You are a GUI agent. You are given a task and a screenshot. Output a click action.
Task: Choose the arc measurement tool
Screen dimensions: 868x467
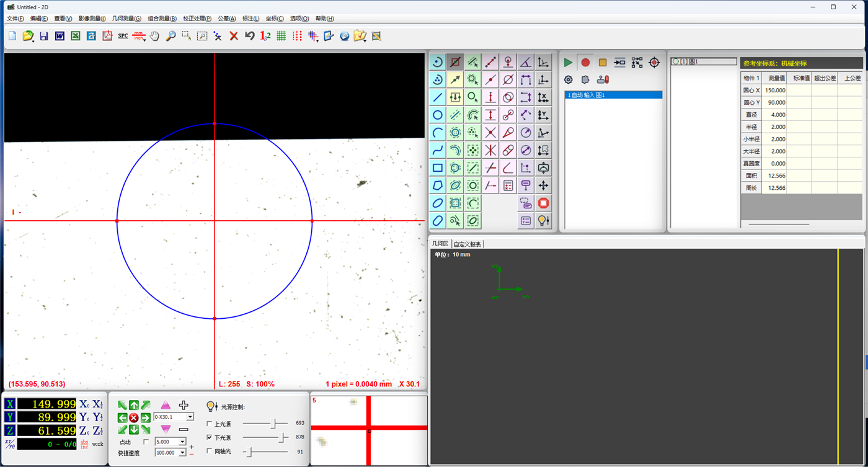(x=438, y=133)
